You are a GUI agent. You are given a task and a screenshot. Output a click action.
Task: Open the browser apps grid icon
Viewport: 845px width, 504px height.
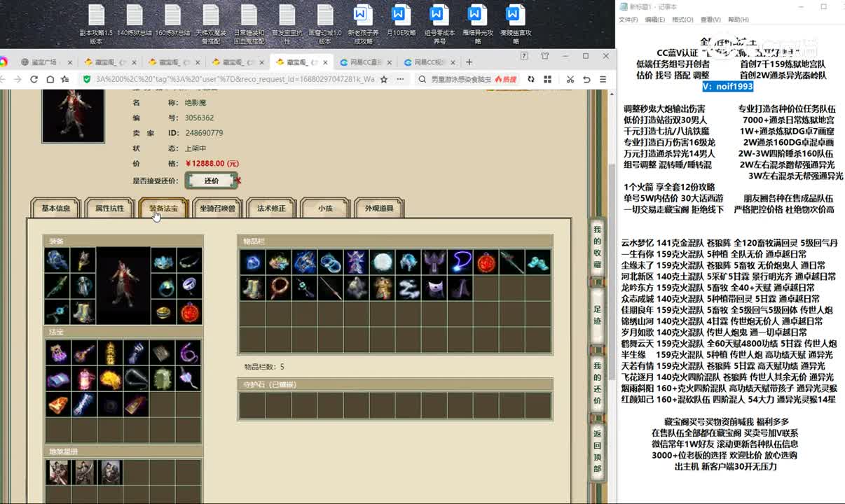click(547, 79)
